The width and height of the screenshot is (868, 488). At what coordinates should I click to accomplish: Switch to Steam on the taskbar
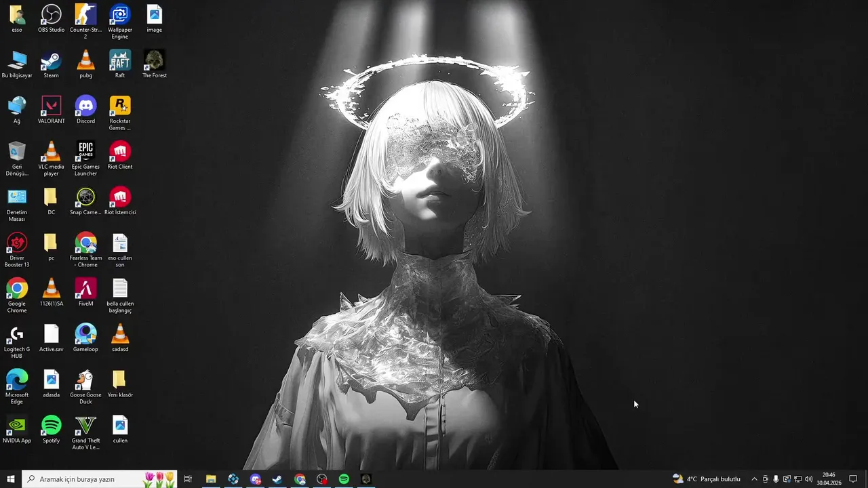point(277,479)
